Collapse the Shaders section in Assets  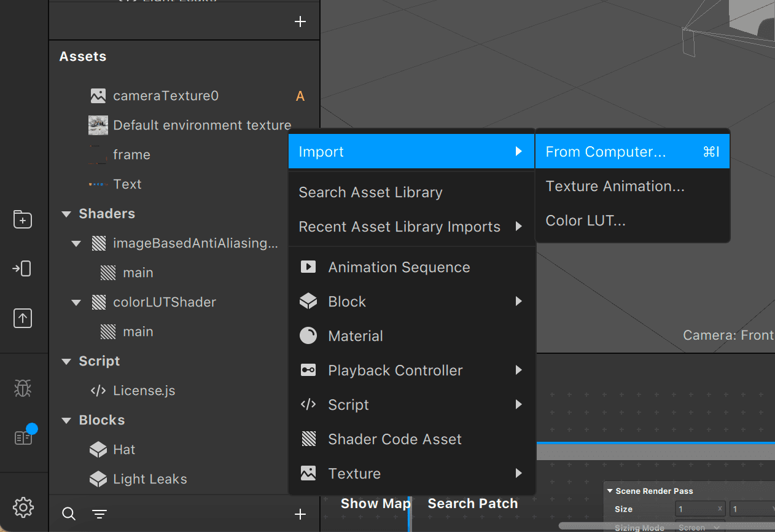coord(66,213)
